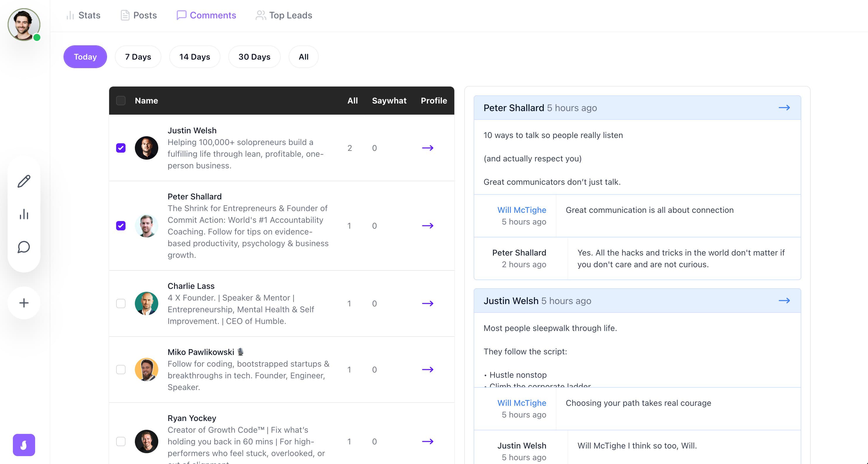This screenshot has width=868, height=464.
Task: Click the plus icon in the sidebar
Action: coord(24,302)
